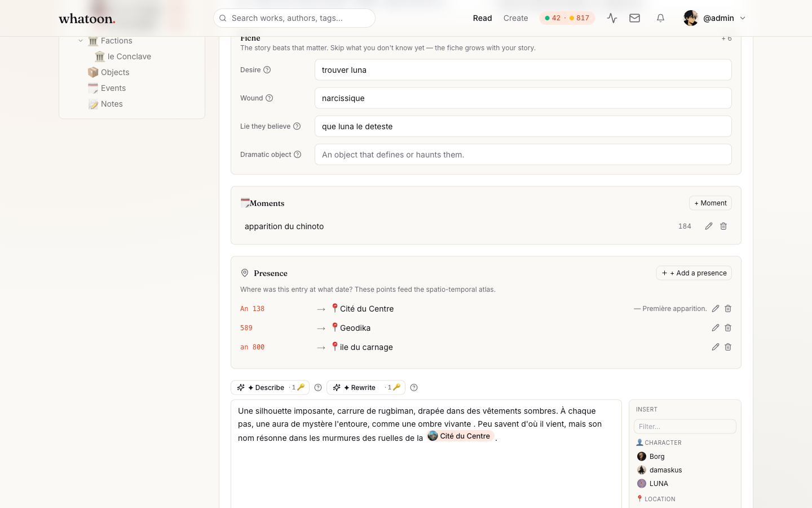Show help for Dramatic object
This screenshot has height=508, width=812.
click(x=298, y=155)
